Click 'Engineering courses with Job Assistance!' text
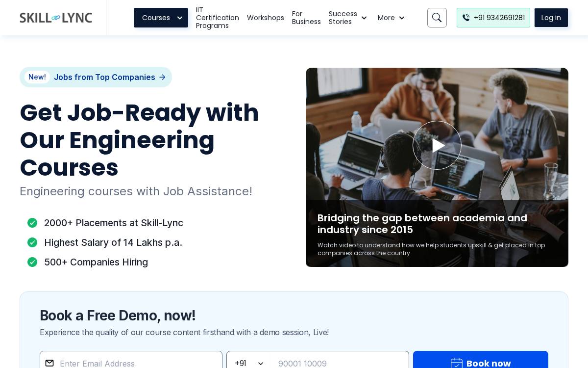The height and width of the screenshot is (368, 588). tap(136, 191)
